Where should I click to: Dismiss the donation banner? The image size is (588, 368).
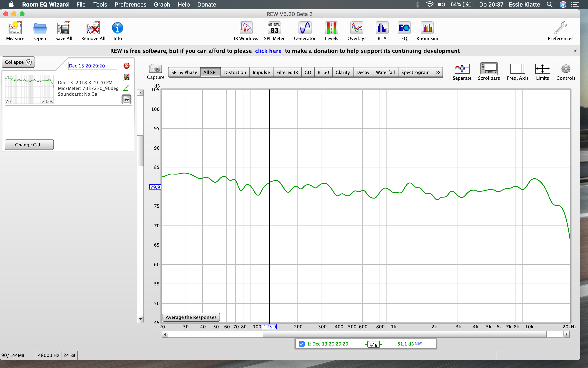(x=575, y=51)
